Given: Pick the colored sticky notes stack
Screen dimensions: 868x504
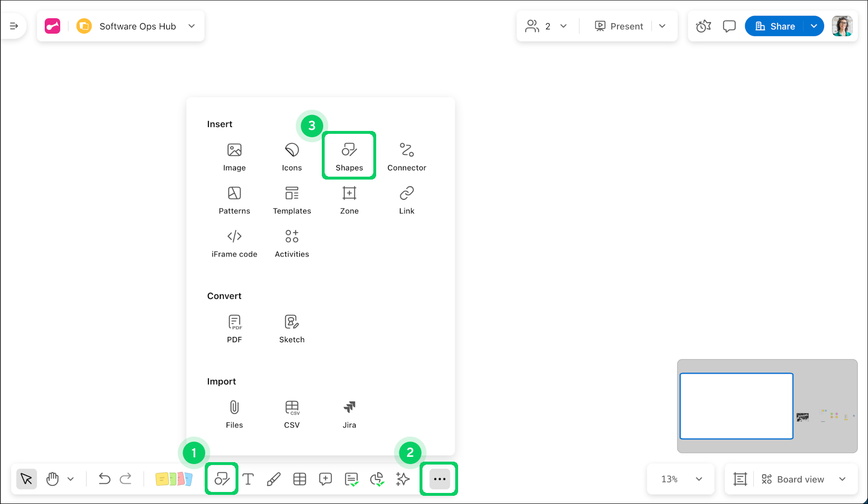Looking at the screenshot, I should 174,479.
